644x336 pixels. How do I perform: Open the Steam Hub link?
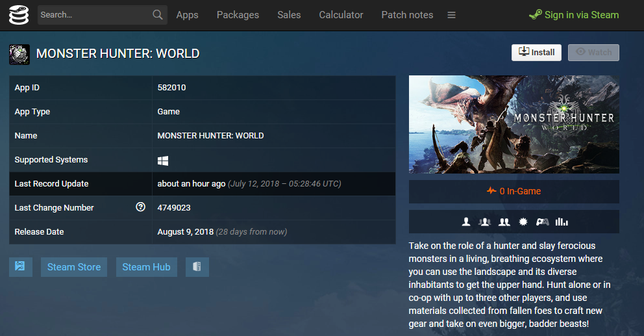click(x=146, y=267)
